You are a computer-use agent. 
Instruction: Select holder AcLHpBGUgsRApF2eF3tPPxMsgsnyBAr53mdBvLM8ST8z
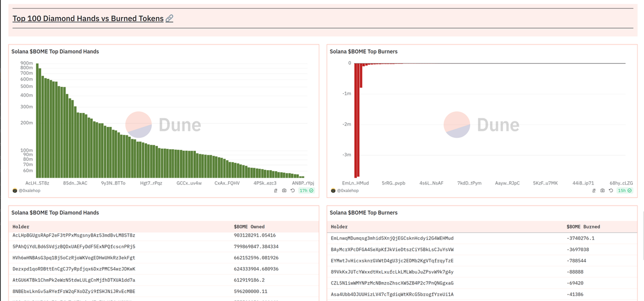point(74,235)
